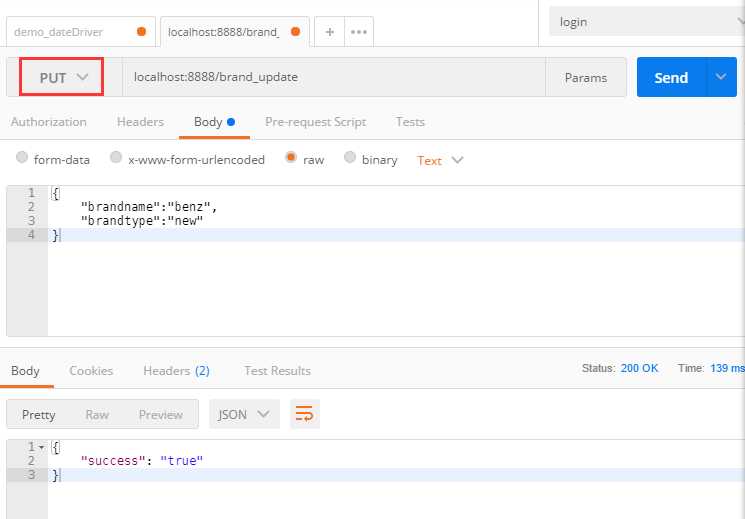Collapse response JSON fold arrow on line 1

(42, 448)
